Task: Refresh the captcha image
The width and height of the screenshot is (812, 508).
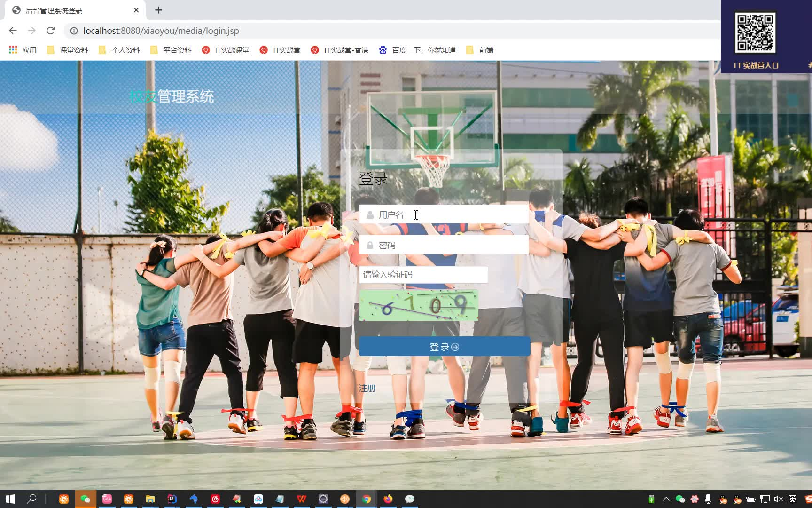Action: pos(419,305)
